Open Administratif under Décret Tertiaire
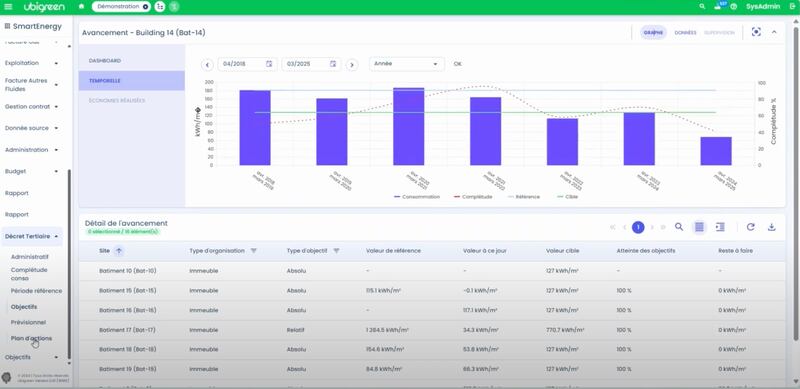 point(30,257)
